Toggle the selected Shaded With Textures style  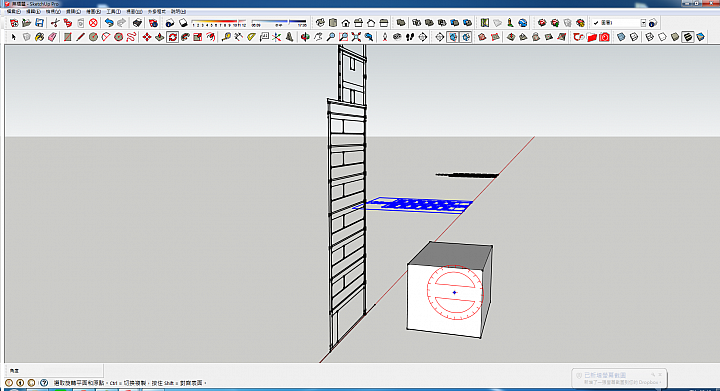687,37
